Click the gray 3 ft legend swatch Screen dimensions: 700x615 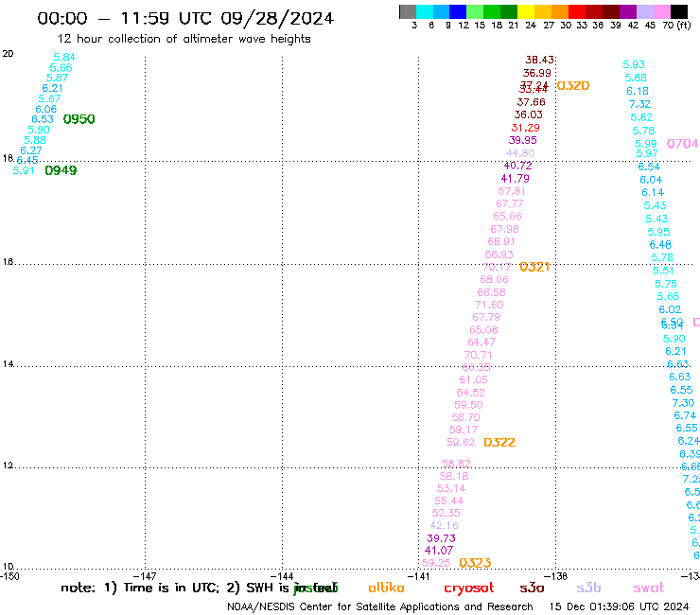pos(408,11)
